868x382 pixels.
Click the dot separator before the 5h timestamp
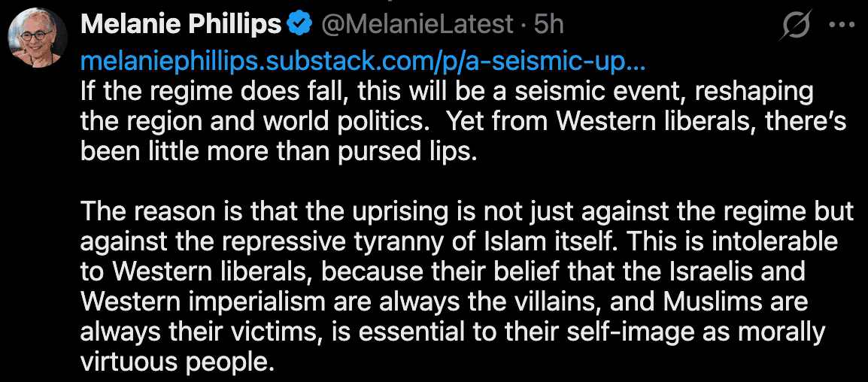[x=524, y=25]
